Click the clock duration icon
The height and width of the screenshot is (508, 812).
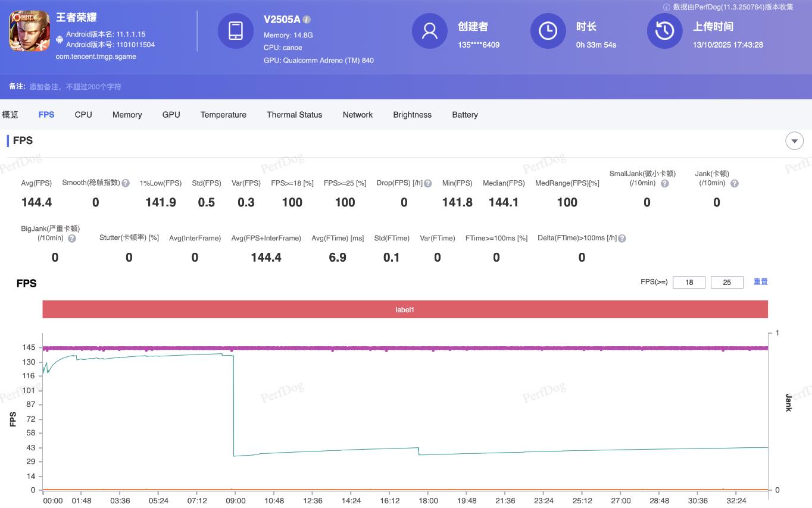point(548,31)
